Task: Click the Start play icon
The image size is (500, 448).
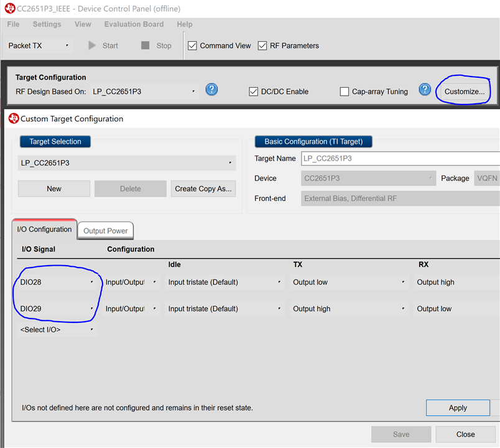Action: click(93, 45)
